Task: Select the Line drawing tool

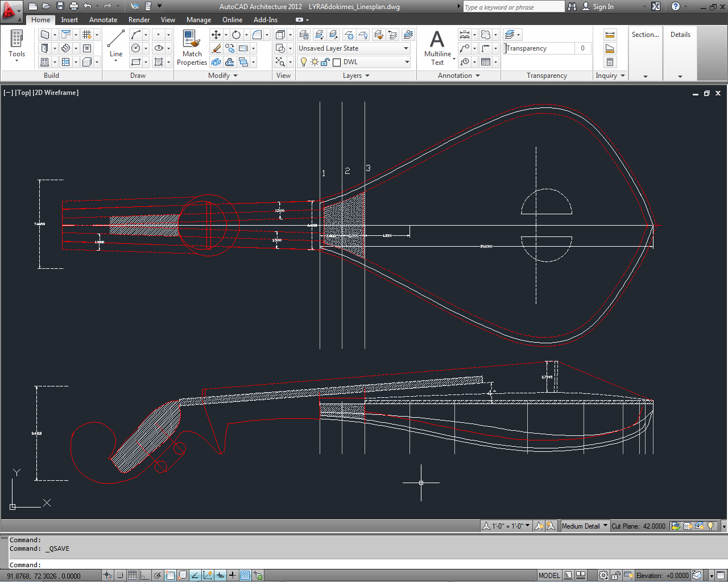Action: (x=116, y=44)
